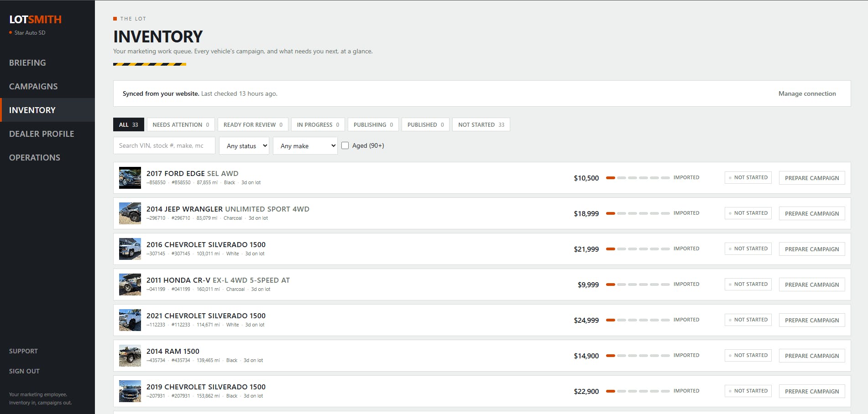Go to Campaigns in the sidebar
This screenshot has width=868, height=414.
33,87
